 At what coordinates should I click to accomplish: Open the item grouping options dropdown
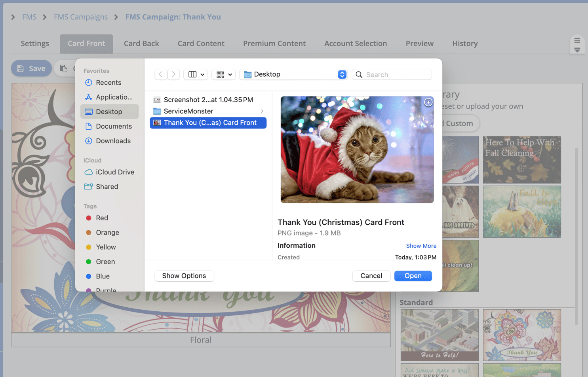(x=224, y=74)
